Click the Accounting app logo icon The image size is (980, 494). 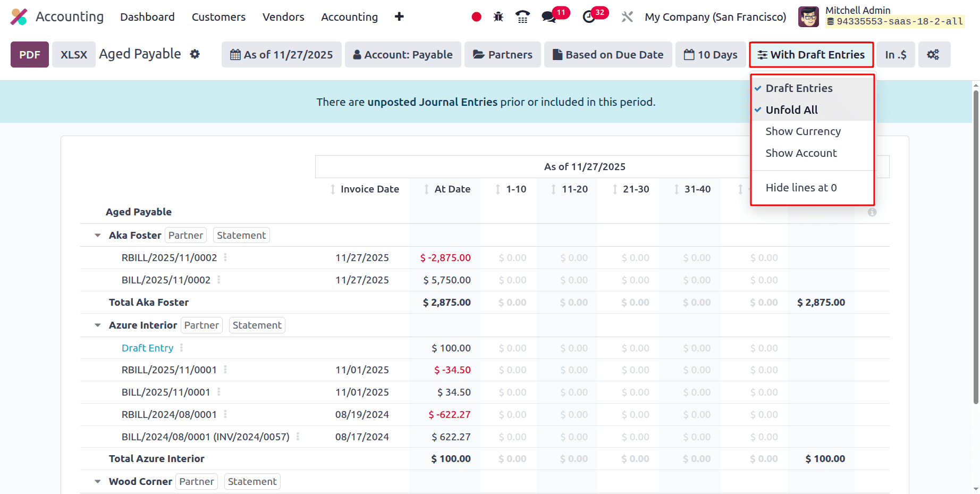19,17
